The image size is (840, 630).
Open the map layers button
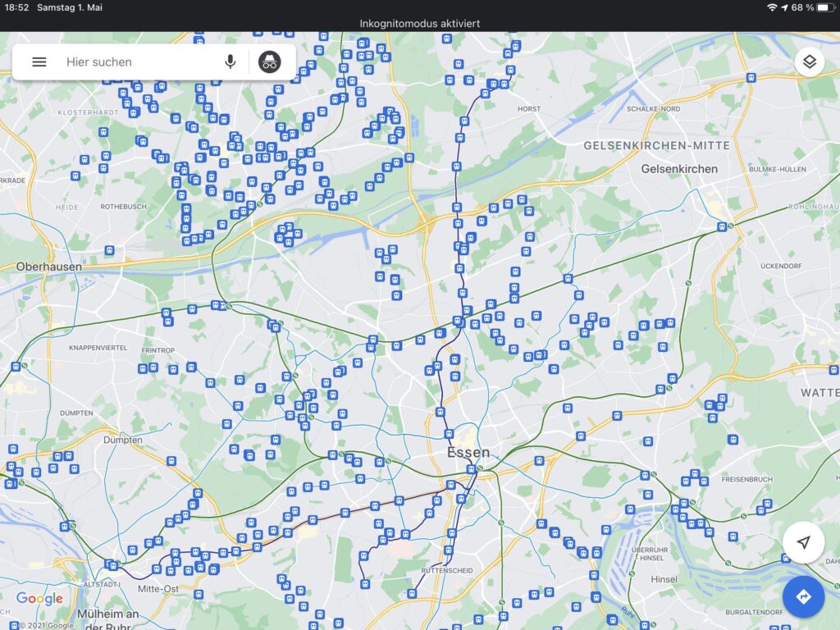point(809,62)
